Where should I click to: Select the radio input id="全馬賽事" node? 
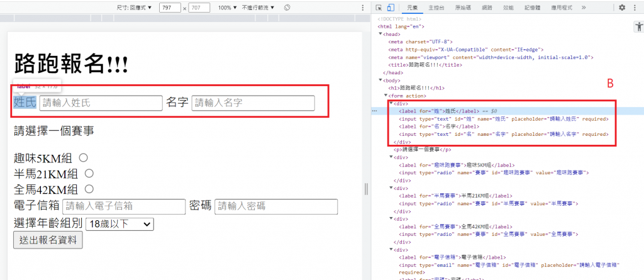click(x=489, y=234)
